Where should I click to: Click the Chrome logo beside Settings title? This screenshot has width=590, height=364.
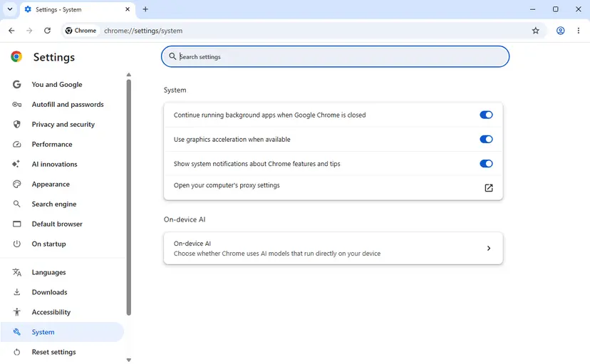16,57
